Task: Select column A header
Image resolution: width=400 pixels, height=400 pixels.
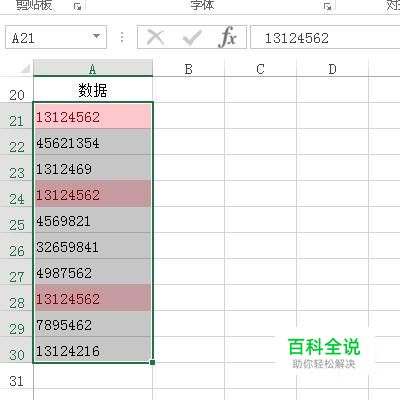Action: coord(93,69)
